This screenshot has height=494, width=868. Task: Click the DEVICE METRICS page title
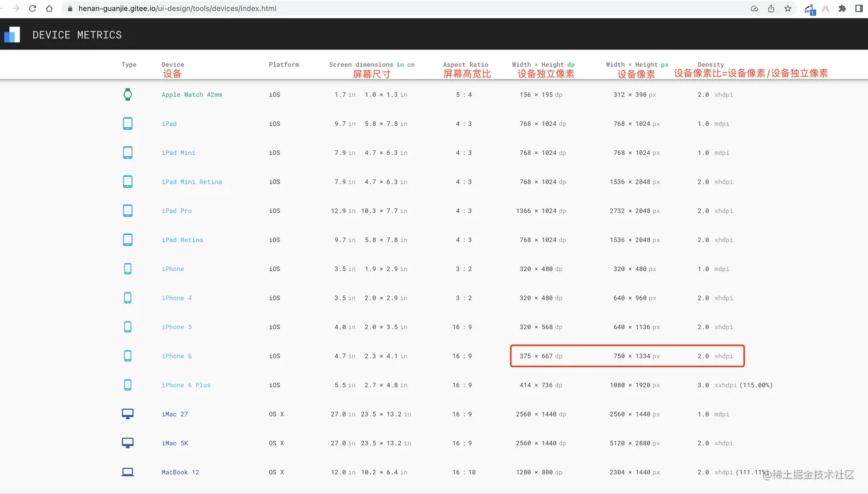pos(77,35)
